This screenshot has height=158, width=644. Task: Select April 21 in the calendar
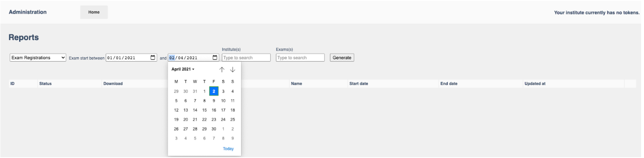click(195, 119)
